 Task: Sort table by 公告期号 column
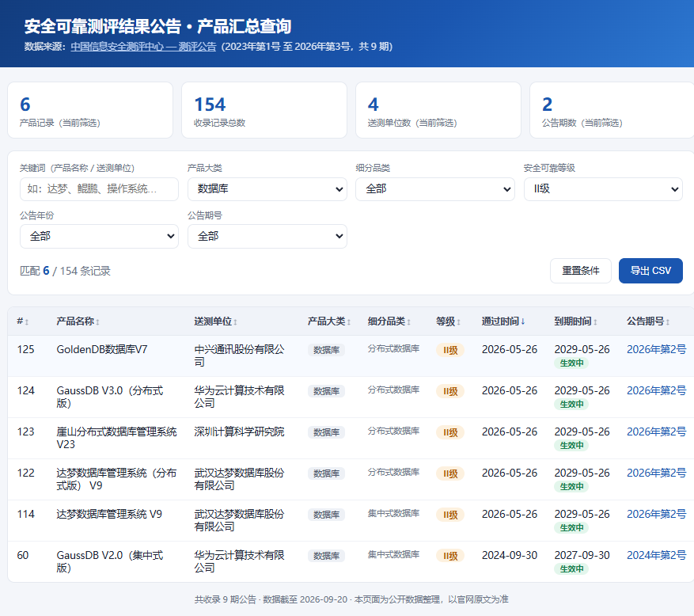(x=648, y=321)
